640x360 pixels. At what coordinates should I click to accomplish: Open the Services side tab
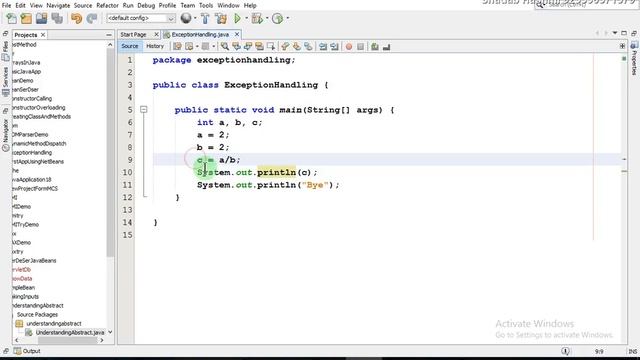click(5, 82)
